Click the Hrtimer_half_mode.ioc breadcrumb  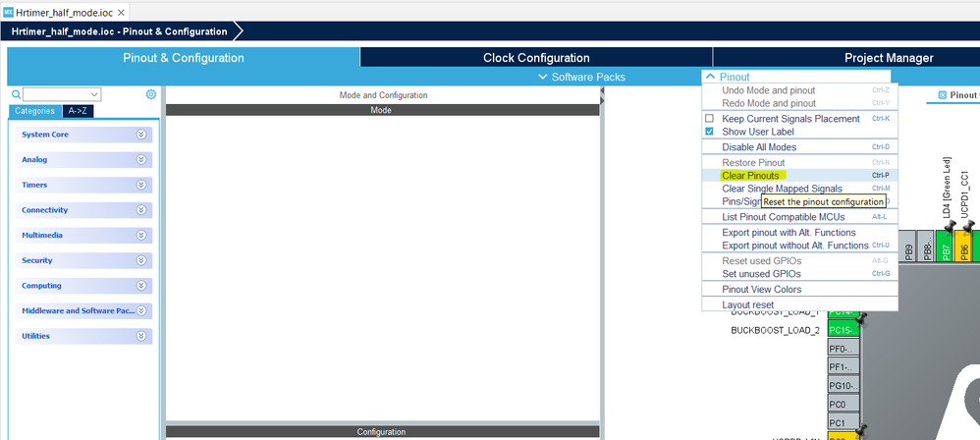tap(120, 31)
